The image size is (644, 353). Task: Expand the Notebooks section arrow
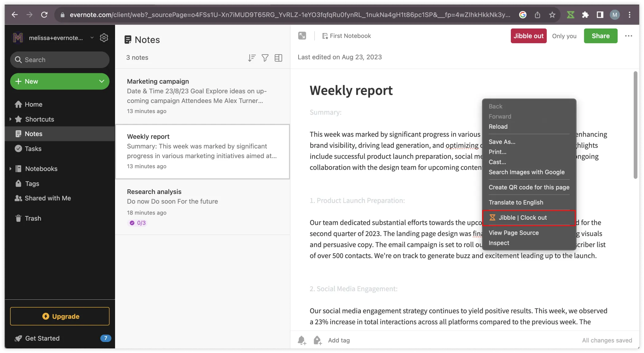pos(10,169)
